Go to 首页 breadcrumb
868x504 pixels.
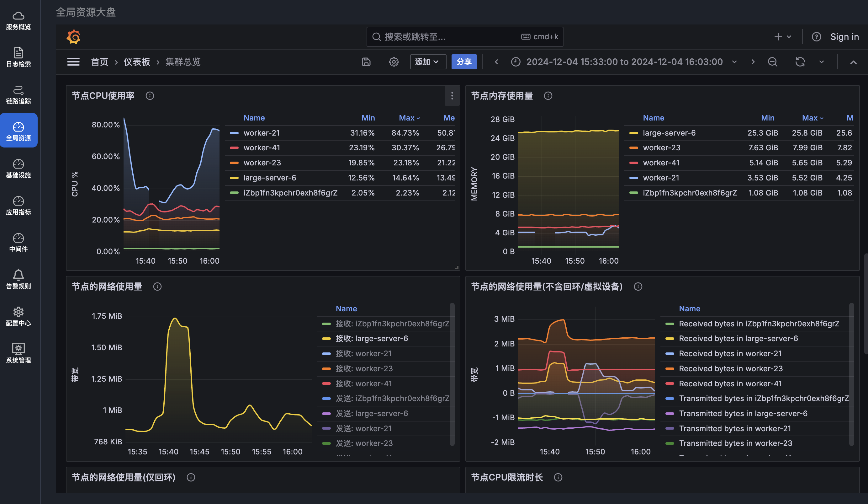coord(99,62)
